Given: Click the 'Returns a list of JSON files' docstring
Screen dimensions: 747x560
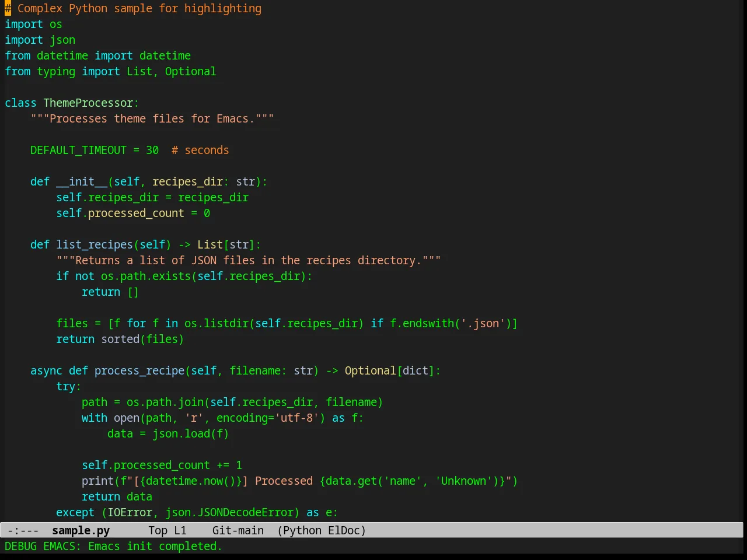Looking at the screenshot, I should 249,260.
